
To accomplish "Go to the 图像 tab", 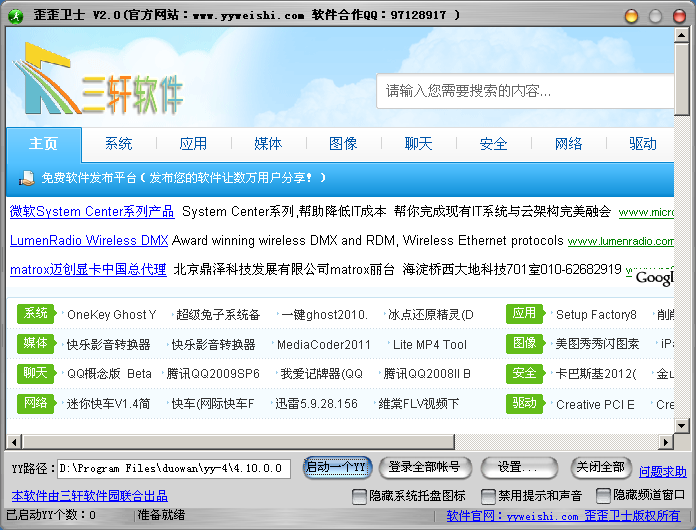I will pos(343,144).
